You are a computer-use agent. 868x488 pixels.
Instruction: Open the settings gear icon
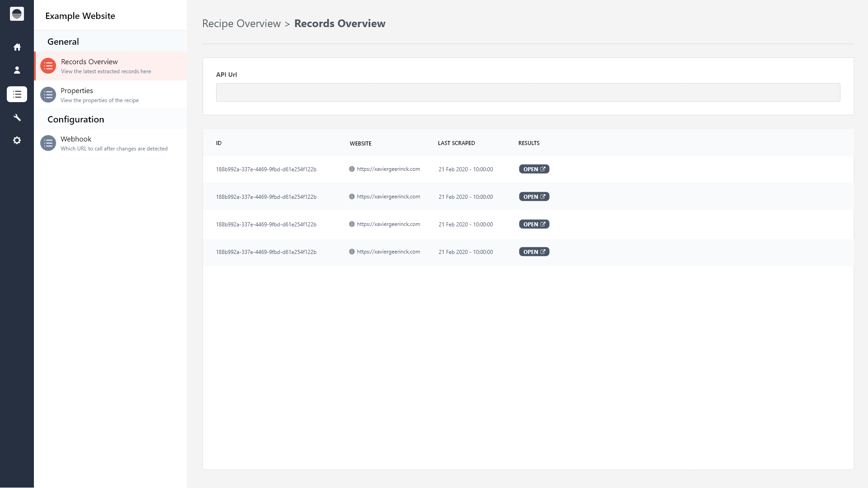click(x=17, y=141)
